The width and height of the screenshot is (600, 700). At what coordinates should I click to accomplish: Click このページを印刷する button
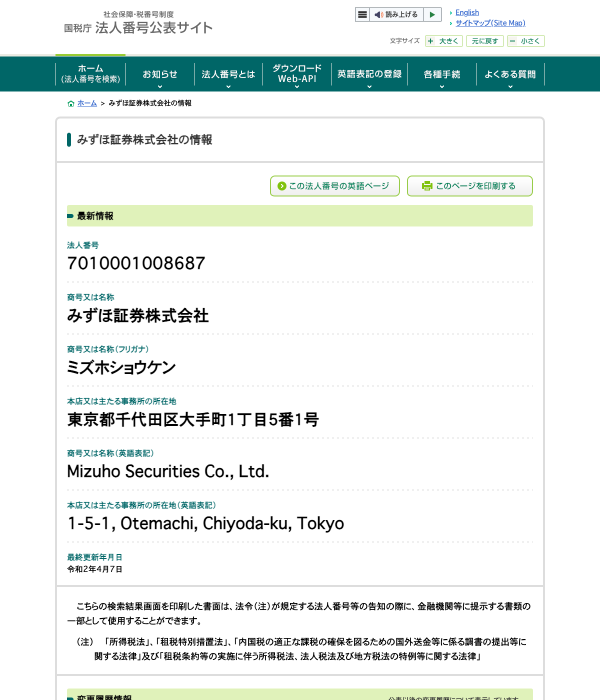[x=470, y=186]
